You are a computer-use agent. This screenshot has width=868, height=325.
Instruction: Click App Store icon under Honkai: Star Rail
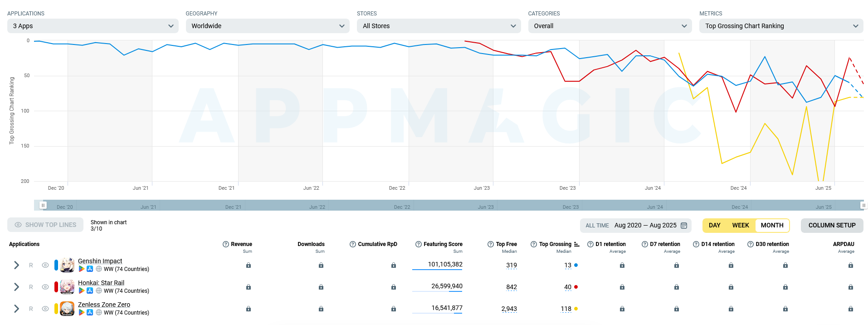90,291
